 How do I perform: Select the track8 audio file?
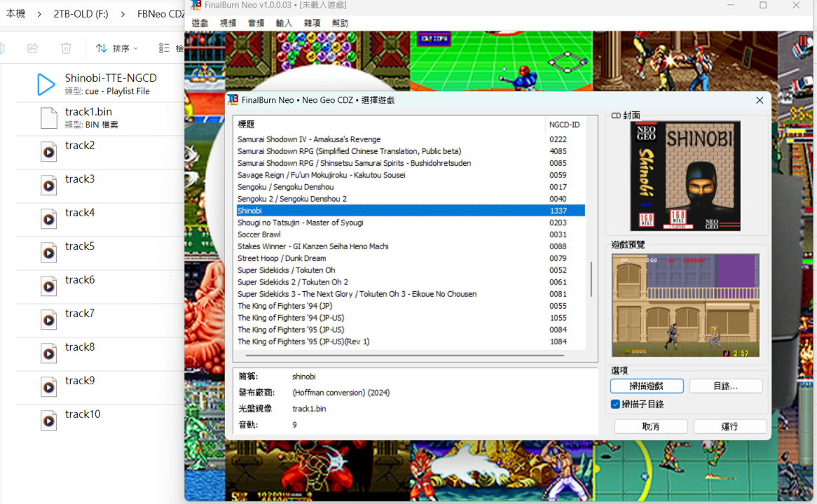click(100, 353)
